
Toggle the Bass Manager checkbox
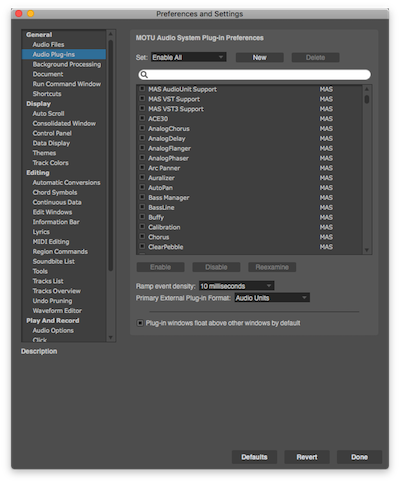tap(142, 197)
